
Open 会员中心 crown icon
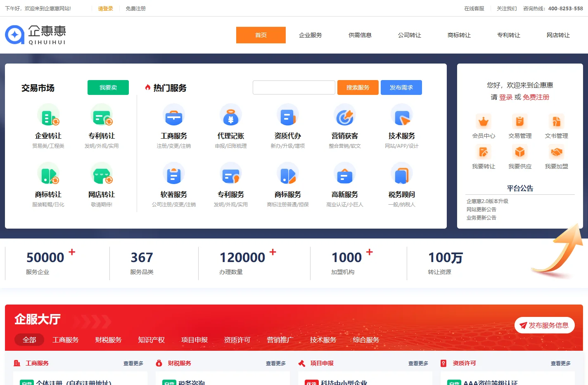tap(484, 122)
